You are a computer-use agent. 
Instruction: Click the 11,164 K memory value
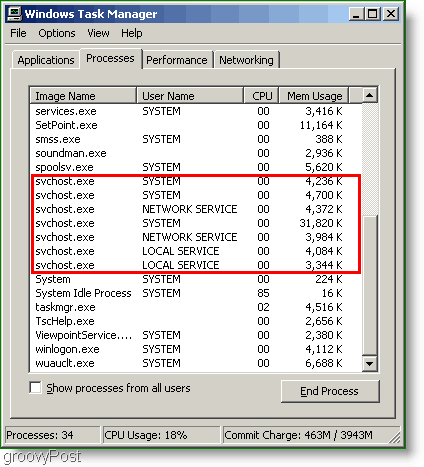click(x=321, y=125)
